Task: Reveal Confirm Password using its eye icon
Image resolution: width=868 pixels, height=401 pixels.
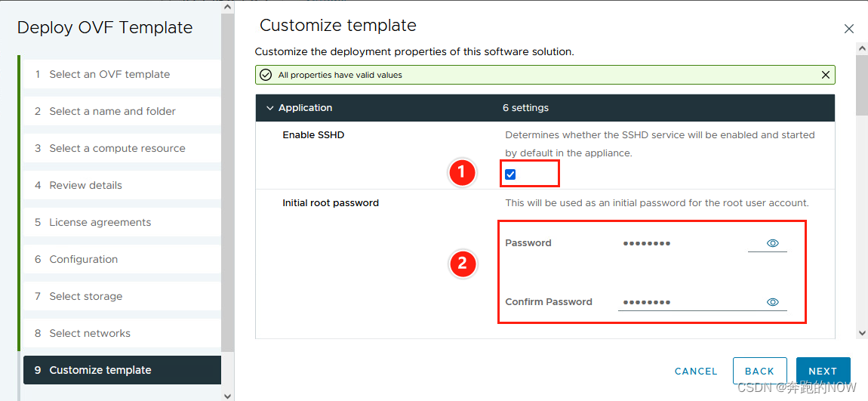Action: [773, 302]
